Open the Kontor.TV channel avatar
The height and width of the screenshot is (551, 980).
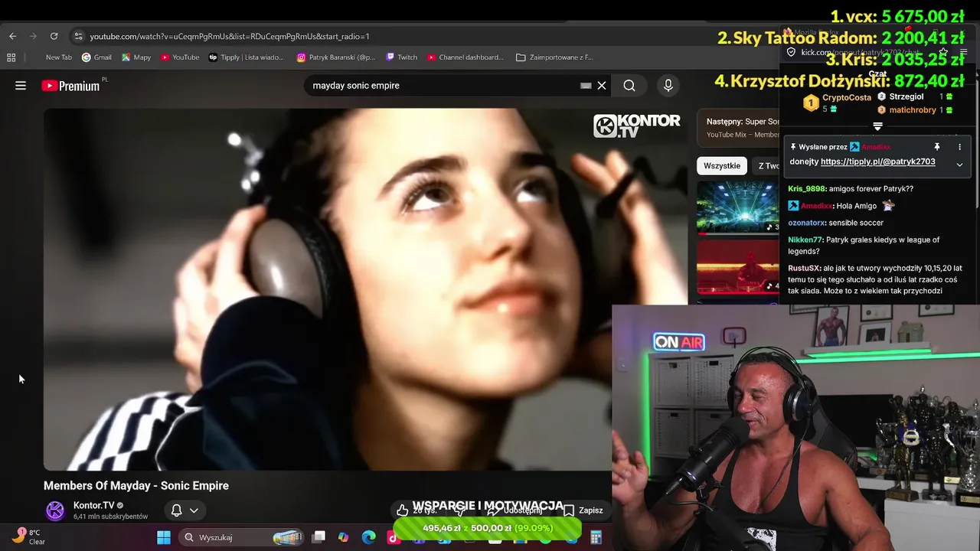pyautogui.click(x=55, y=510)
